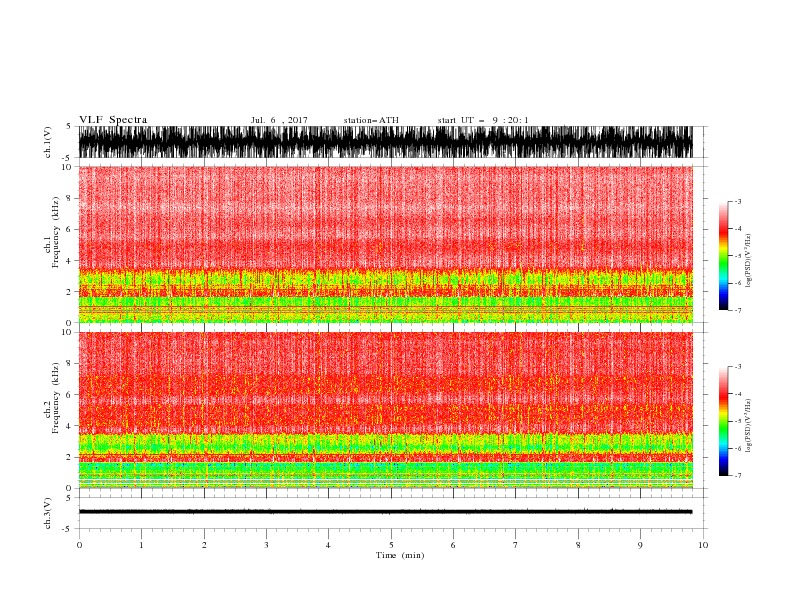
Task: Click the "4" tick on ch.2 frequency axis
Action: [x=69, y=426]
